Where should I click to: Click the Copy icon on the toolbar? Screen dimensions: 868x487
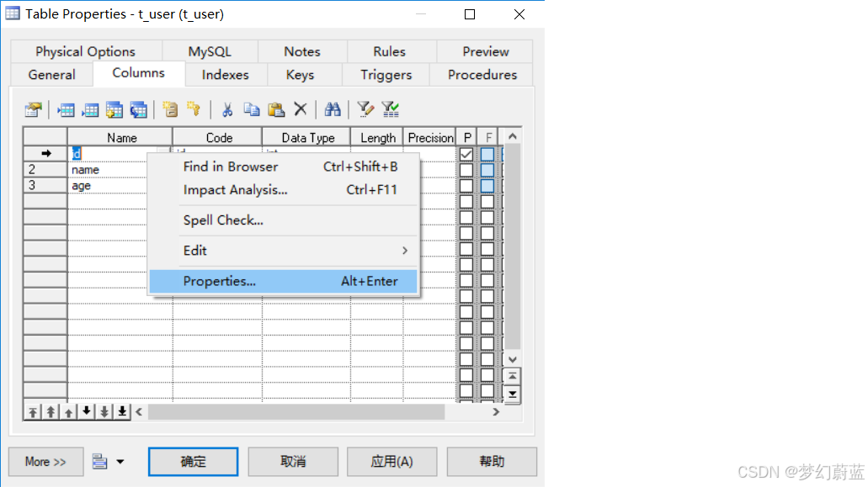tap(251, 109)
